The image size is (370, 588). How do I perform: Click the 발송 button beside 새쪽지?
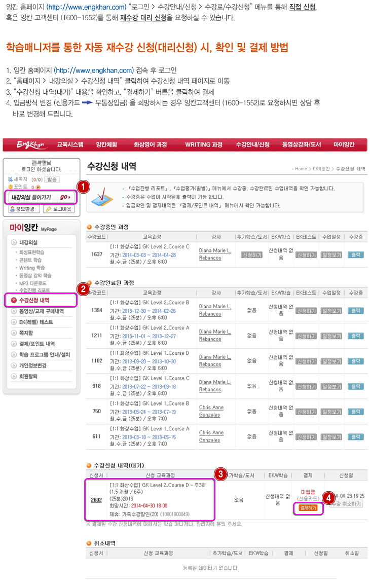(x=52, y=179)
